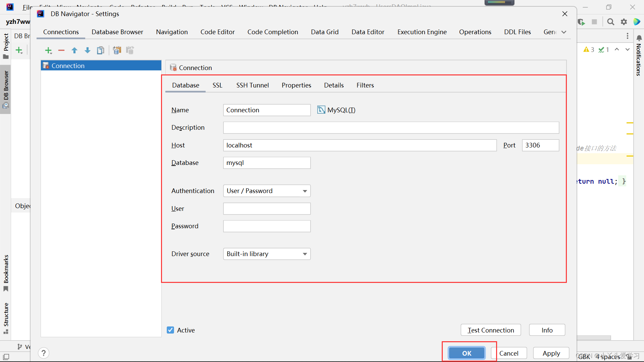The width and height of the screenshot is (644, 362).
Task: Click the duplicate connection copy icon
Action: (101, 50)
